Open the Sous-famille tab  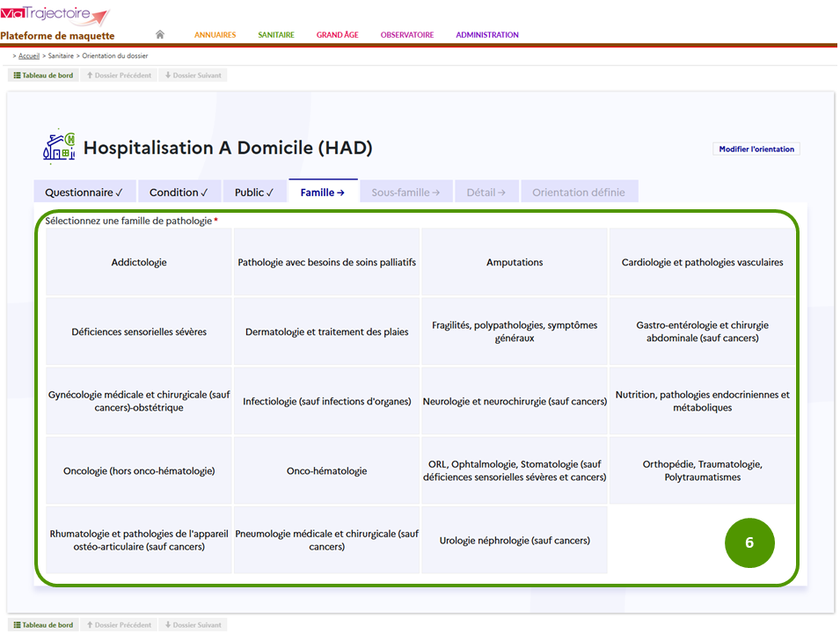pos(405,192)
